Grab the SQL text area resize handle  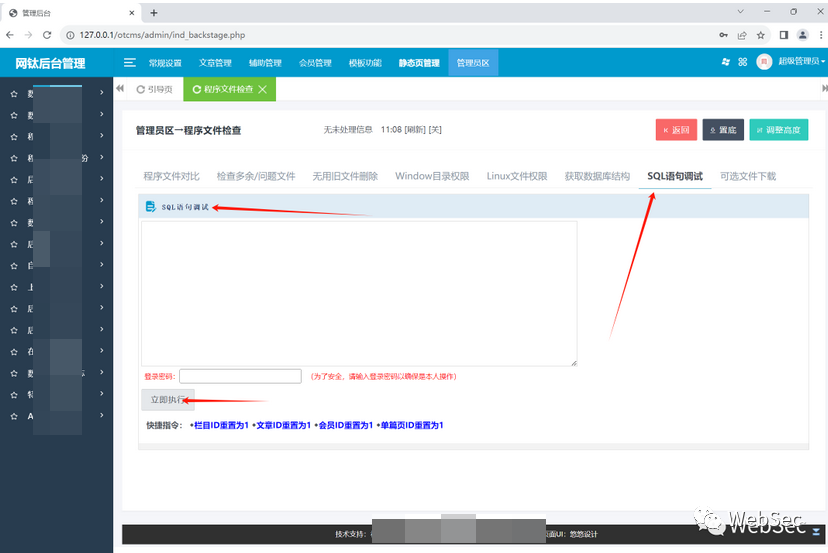coord(574,362)
